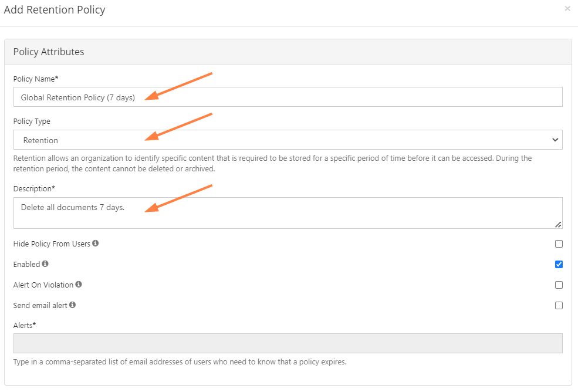Check the Hide Policy From Users checkbox
The width and height of the screenshot is (578, 392).
(x=559, y=244)
